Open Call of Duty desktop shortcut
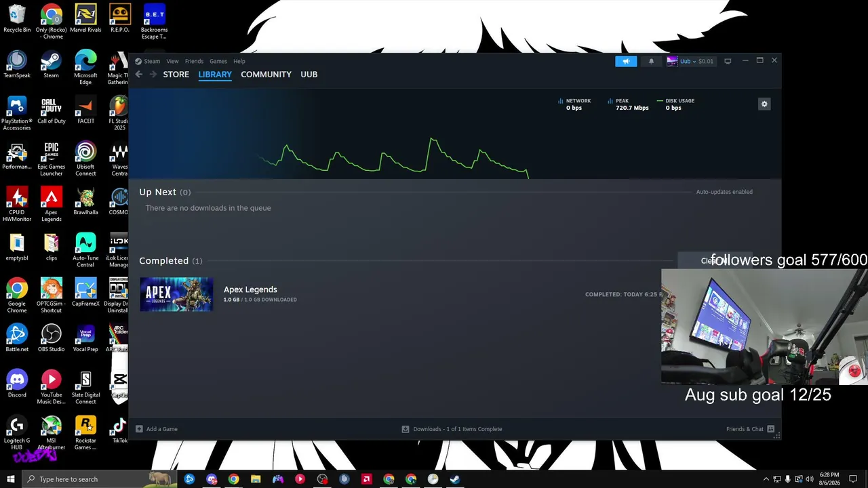The width and height of the screenshot is (868, 488). [51, 110]
